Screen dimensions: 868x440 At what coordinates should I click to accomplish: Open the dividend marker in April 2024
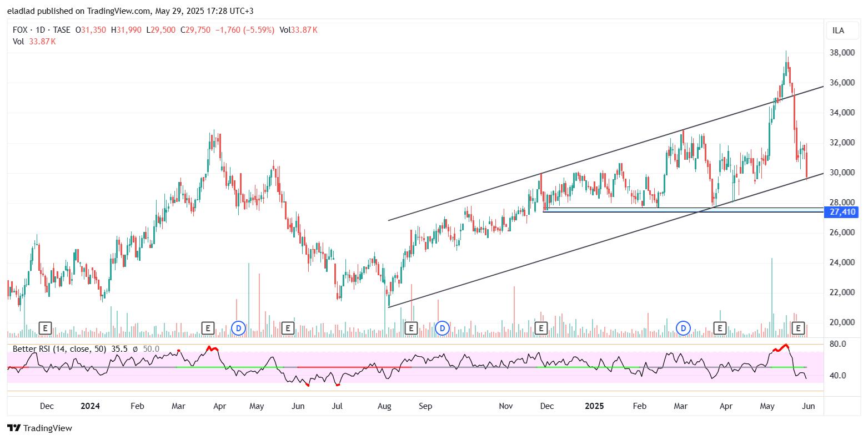pos(238,328)
